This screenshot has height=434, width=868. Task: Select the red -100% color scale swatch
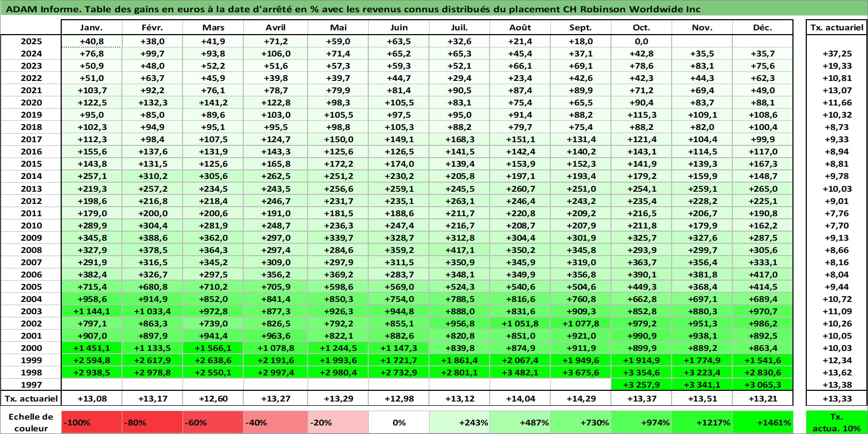pos(92,422)
